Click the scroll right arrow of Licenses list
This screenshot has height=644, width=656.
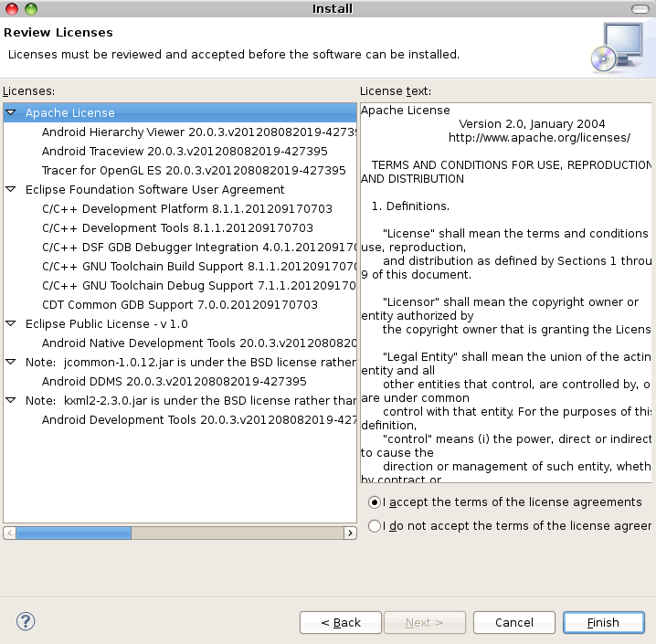point(350,533)
